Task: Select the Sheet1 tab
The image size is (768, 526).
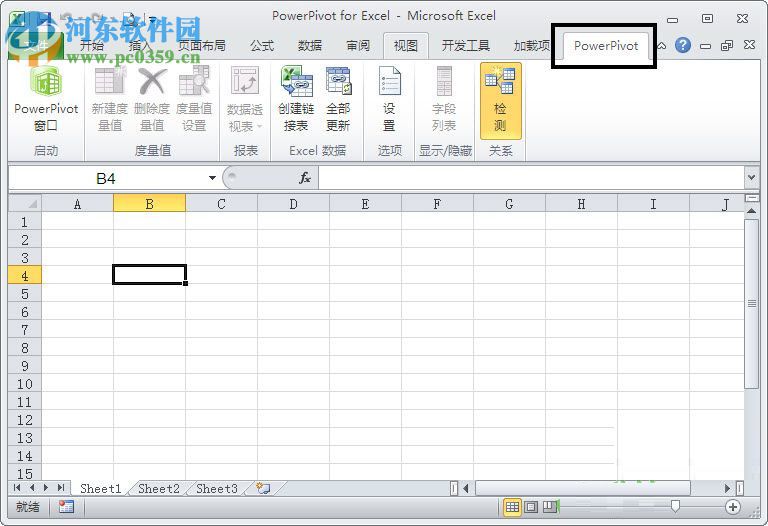Action: click(100, 488)
